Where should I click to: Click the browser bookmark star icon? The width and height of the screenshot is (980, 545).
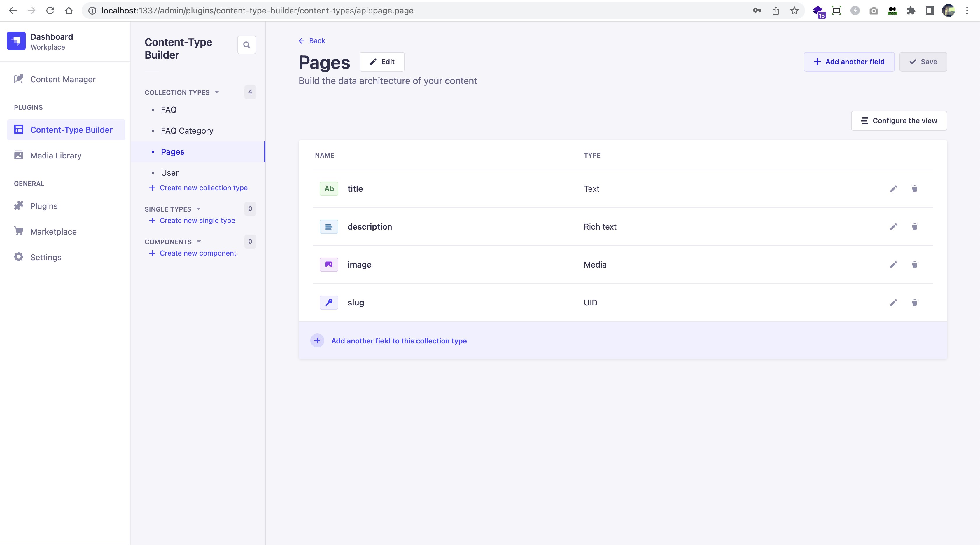pyautogui.click(x=794, y=10)
